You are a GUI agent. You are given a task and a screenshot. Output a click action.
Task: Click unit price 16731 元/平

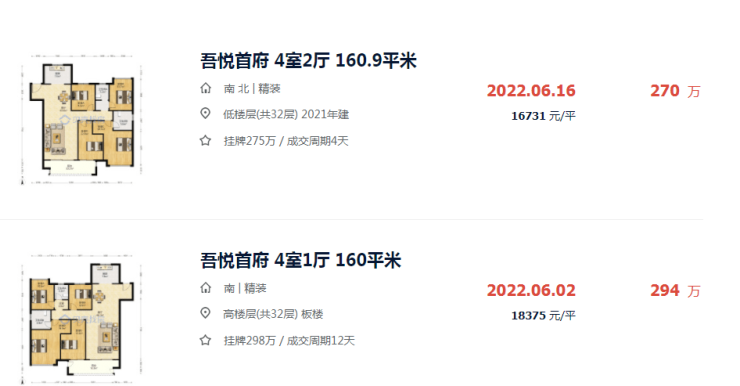(x=543, y=116)
